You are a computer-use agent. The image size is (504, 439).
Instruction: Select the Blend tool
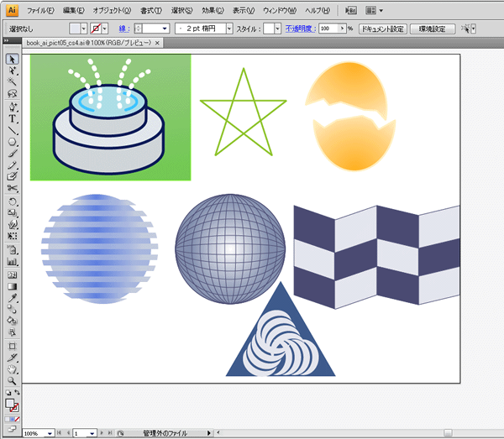point(13,309)
